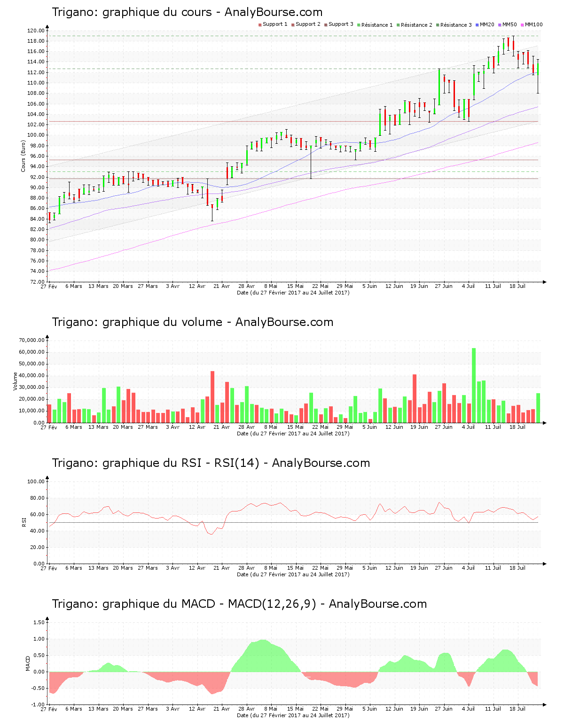Click the '112.00' value on price axis
564x728 pixels.
tap(36, 72)
